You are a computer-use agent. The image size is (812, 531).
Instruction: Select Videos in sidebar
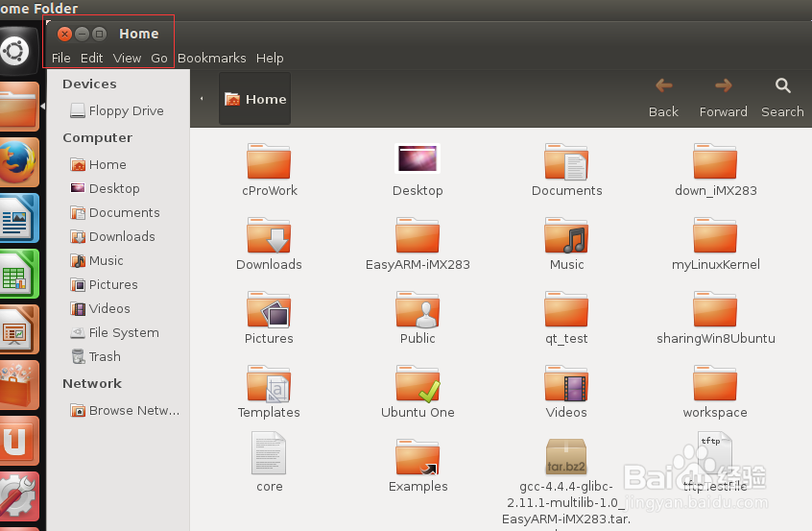(x=100, y=309)
